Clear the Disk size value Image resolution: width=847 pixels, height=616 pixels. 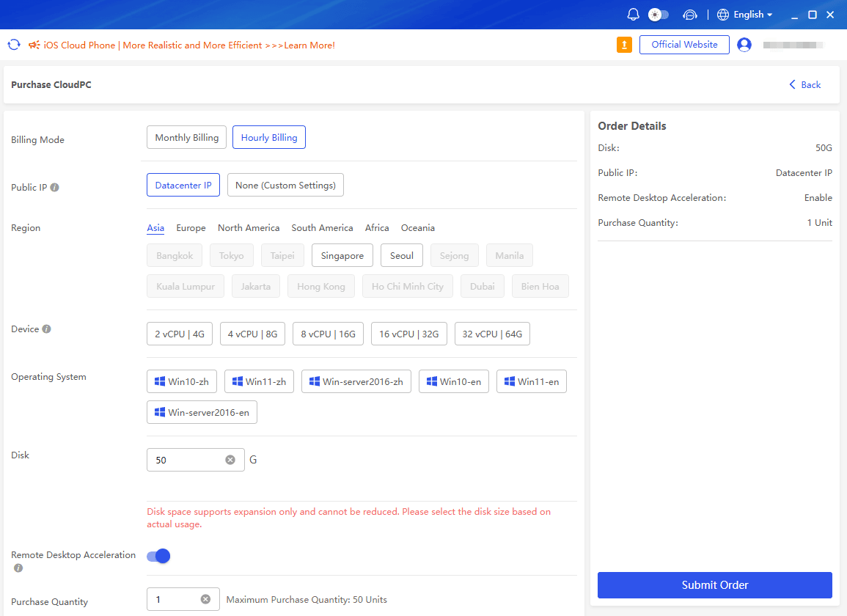click(230, 460)
